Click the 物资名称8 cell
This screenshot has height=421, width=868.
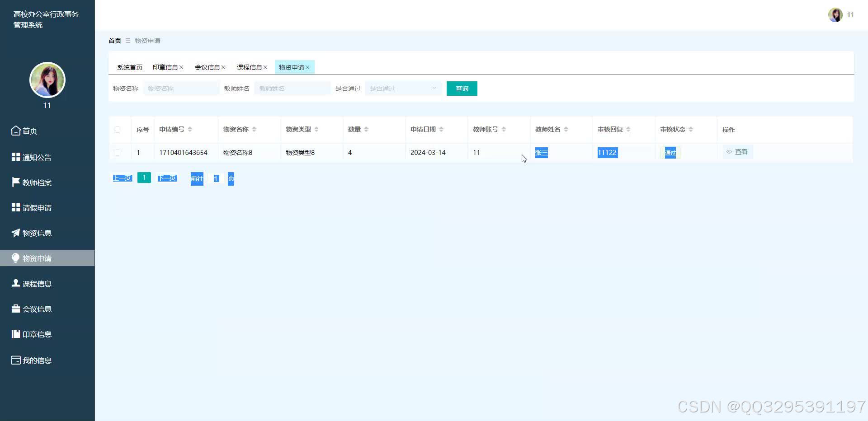(x=238, y=153)
